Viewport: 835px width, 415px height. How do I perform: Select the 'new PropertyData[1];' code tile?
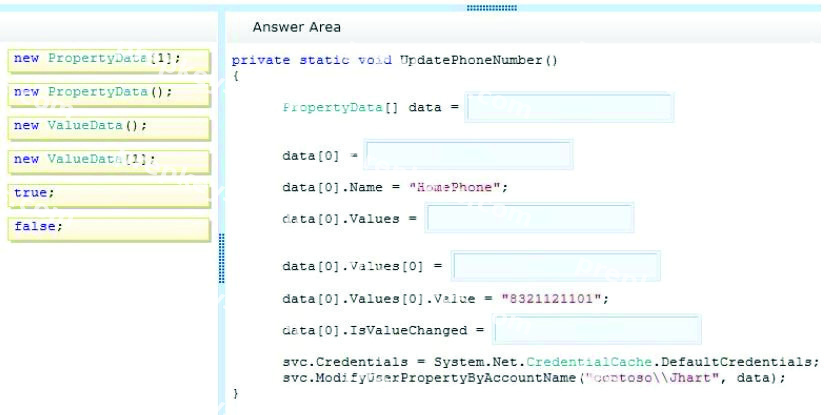click(109, 61)
